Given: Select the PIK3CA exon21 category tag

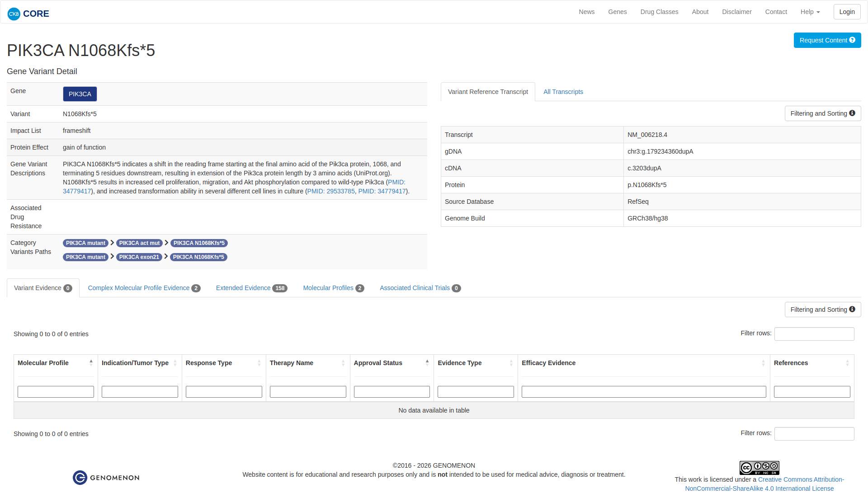Looking at the screenshot, I should click(139, 257).
